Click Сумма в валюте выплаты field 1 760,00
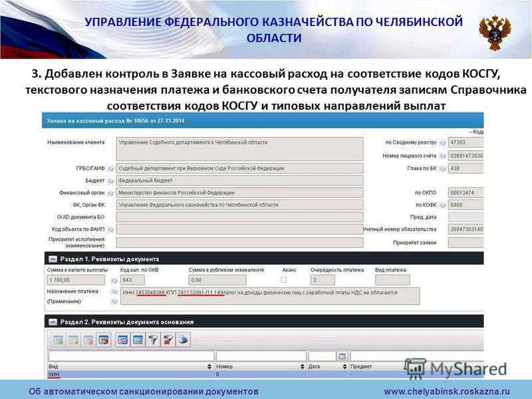This screenshot has width=532, height=399. [76, 280]
